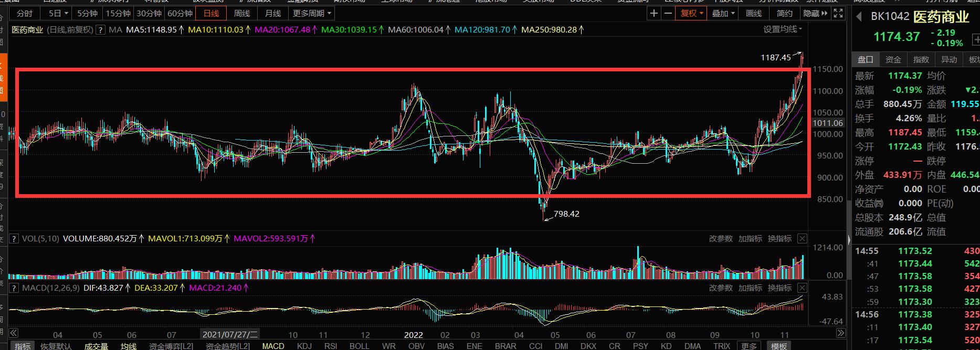Click the MA help question mark icon
Image resolution: width=980 pixels, height=350 pixels.
(101, 30)
